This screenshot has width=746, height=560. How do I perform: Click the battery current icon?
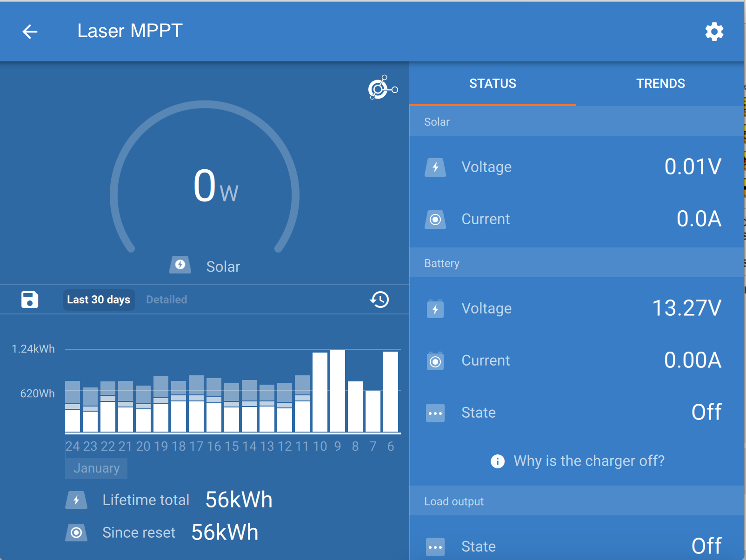(435, 361)
